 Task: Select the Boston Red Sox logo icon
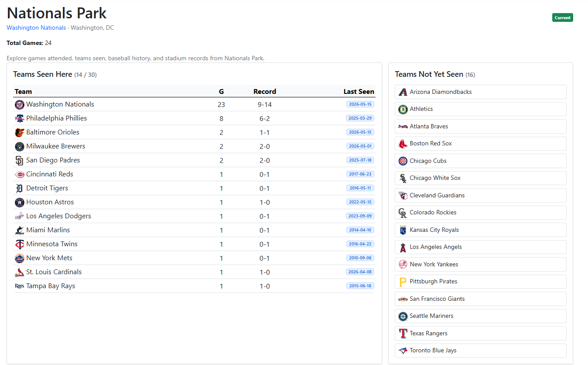pyautogui.click(x=403, y=144)
